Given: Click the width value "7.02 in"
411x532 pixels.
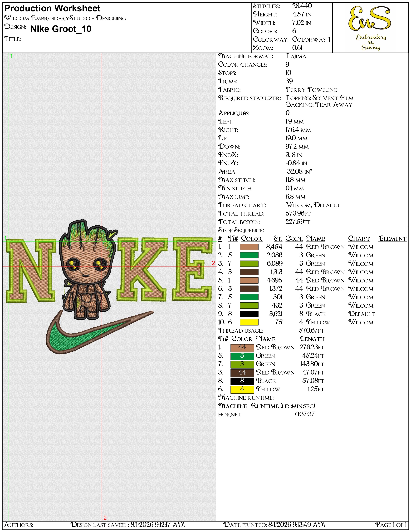Looking at the screenshot, I should pos(301,23).
